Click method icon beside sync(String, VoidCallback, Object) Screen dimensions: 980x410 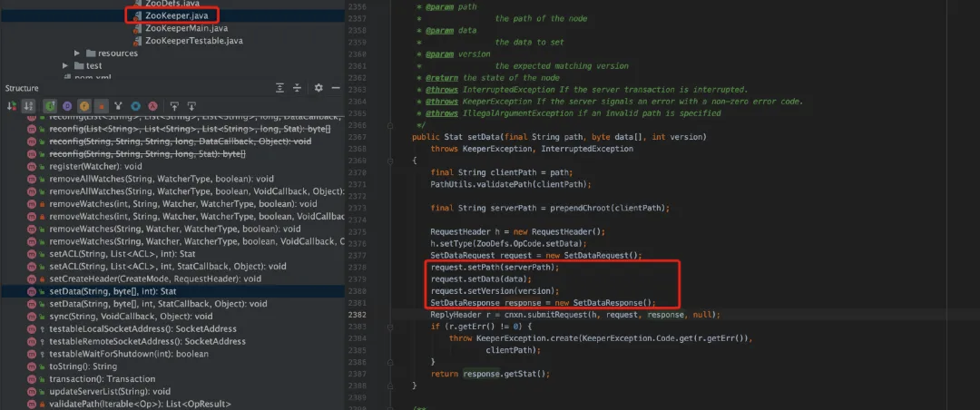(x=32, y=317)
